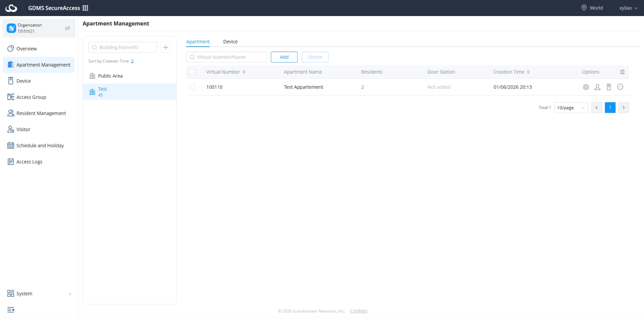Open residents count link 2
This screenshot has height=318, width=644.
point(362,87)
